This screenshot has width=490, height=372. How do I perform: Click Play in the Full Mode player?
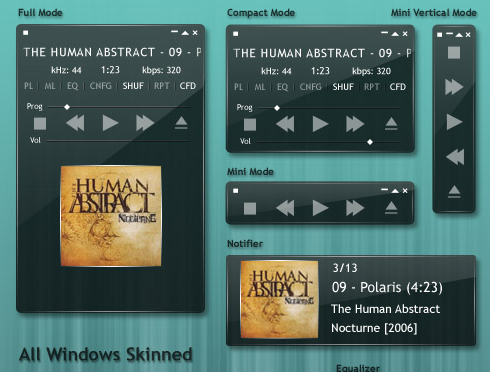(x=110, y=123)
